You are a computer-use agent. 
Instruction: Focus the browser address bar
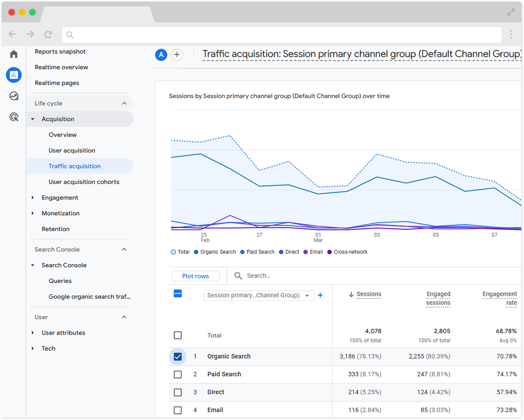point(282,35)
